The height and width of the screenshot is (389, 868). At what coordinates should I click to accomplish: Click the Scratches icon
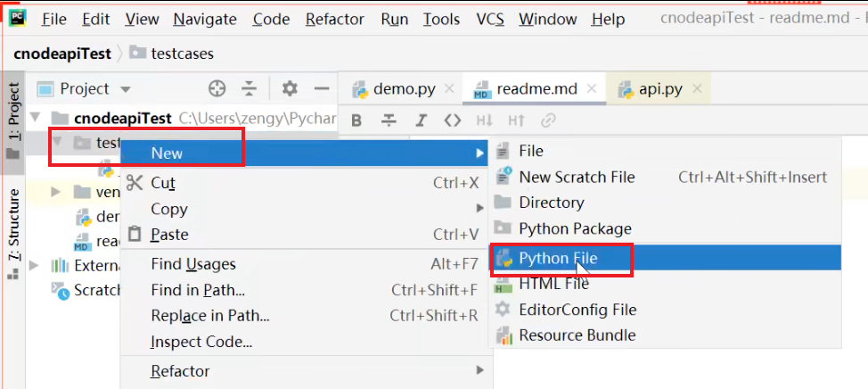61,290
